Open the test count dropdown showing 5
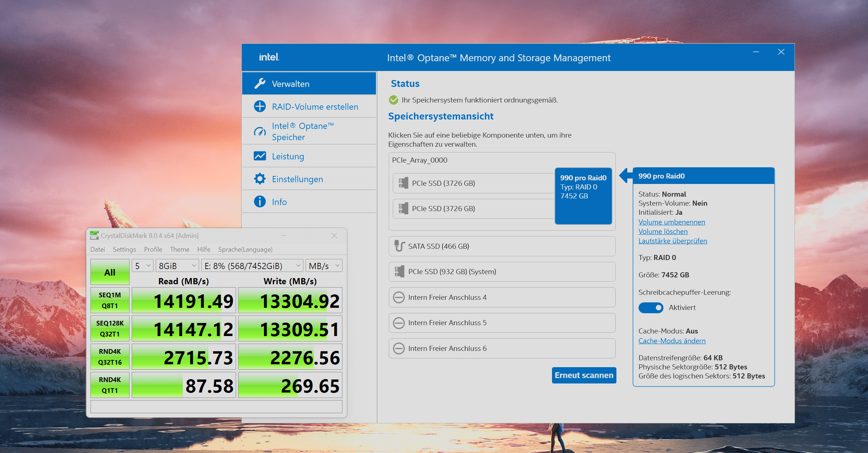The image size is (868, 453). click(x=143, y=266)
